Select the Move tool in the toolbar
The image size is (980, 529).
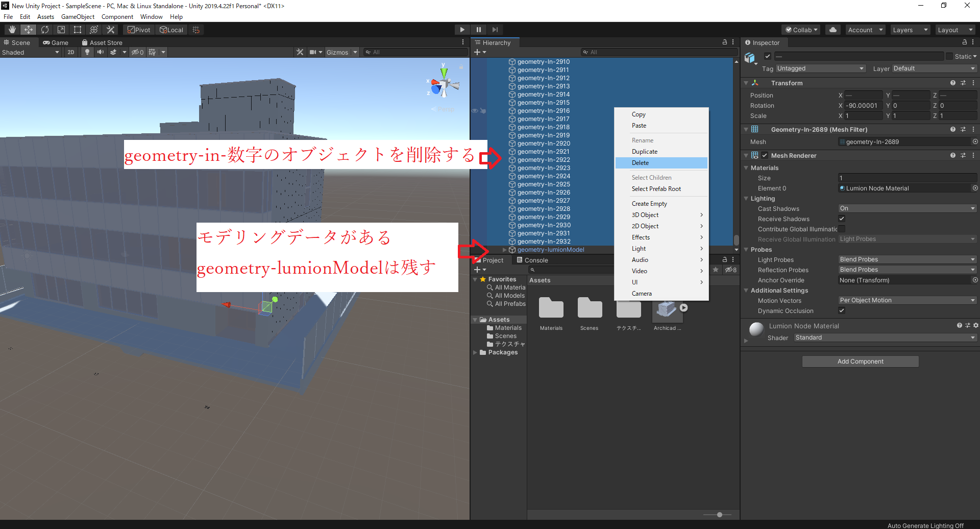click(x=29, y=30)
